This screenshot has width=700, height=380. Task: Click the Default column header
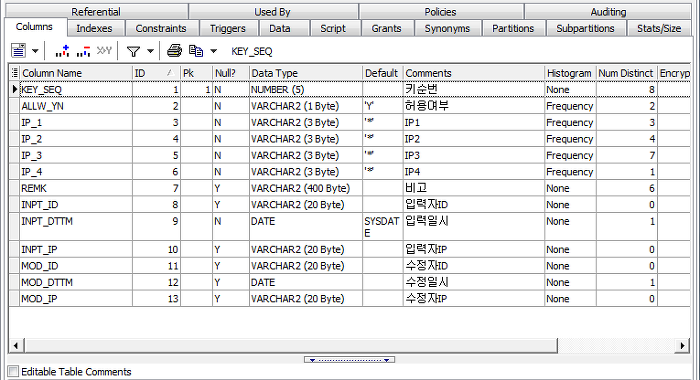[383, 73]
